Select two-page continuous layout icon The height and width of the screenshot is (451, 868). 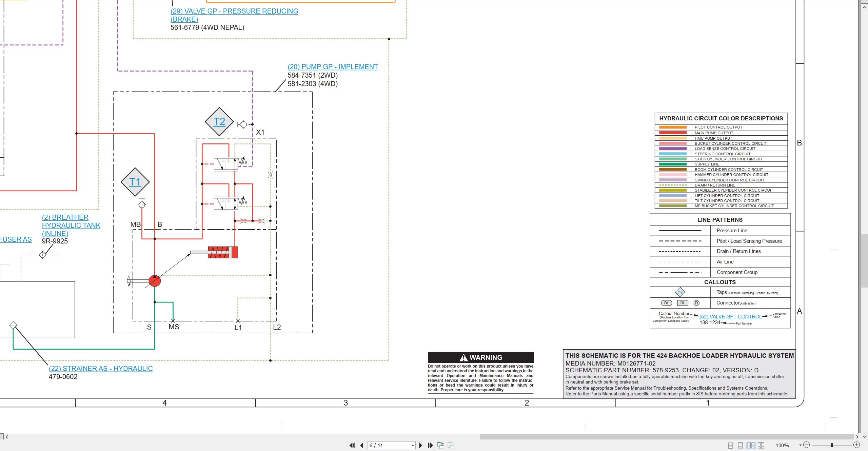761,445
